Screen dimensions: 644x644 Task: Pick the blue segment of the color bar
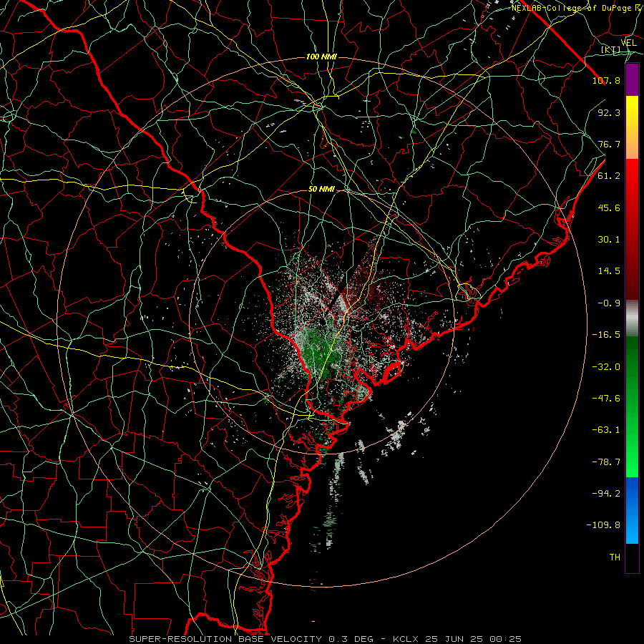click(632, 510)
